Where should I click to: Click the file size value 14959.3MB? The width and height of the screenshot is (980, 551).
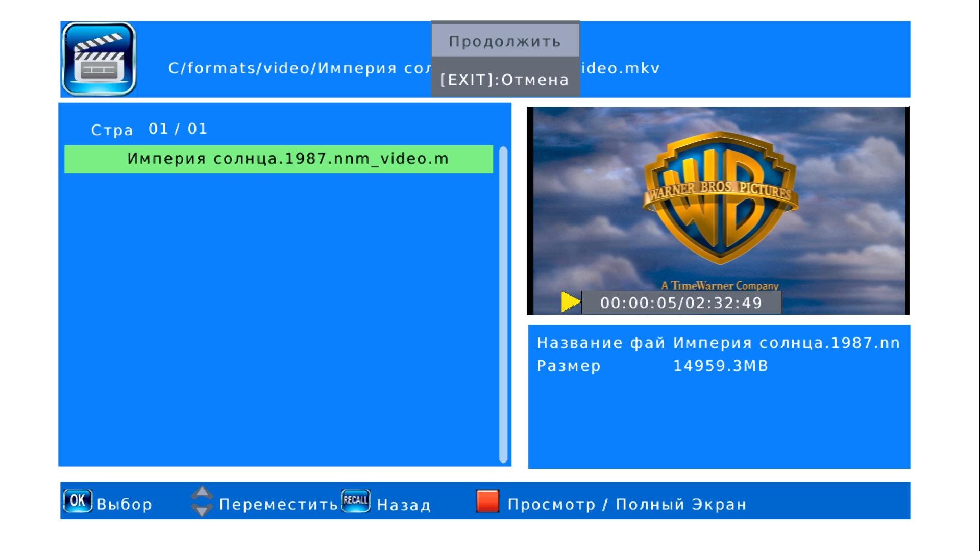[721, 366]
